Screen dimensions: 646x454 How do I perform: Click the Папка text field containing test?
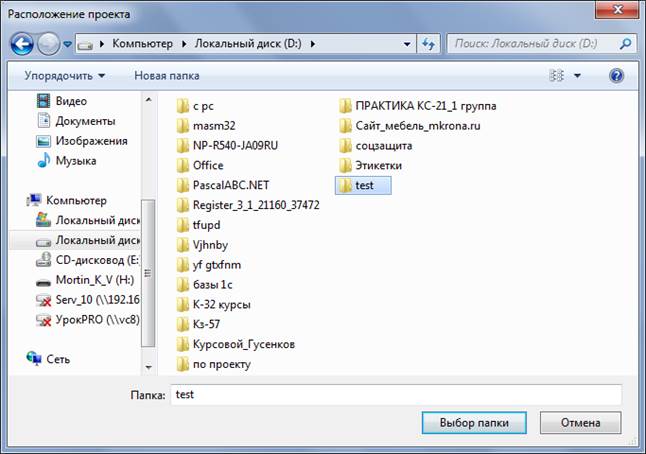click(x=396, y=395)
